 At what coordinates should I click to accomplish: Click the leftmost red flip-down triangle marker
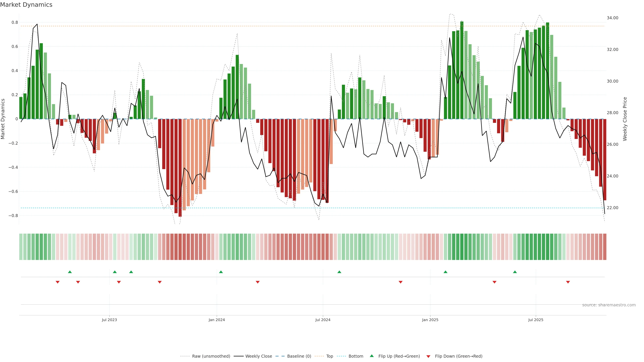pos(58,282)
